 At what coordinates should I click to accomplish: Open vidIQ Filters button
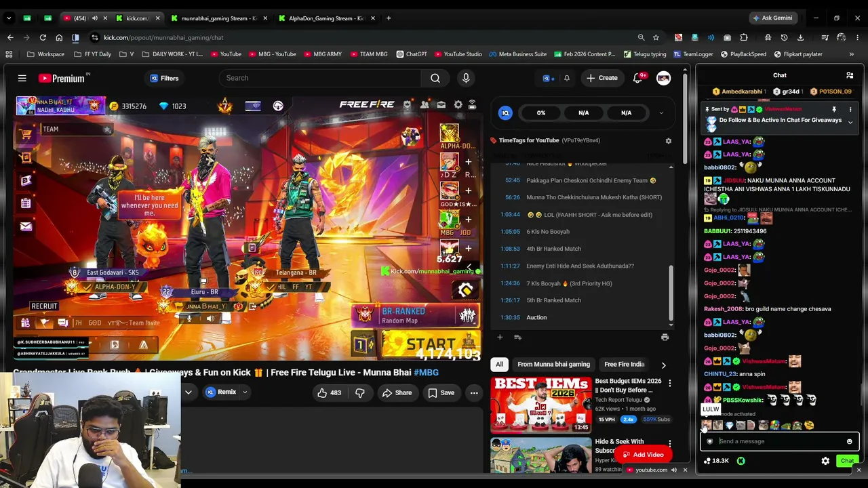[x=164, y=78]
